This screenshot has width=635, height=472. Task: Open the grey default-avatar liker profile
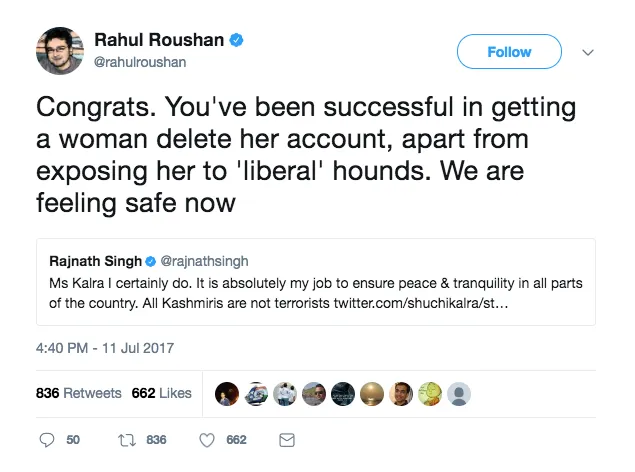tap(459, 393)
